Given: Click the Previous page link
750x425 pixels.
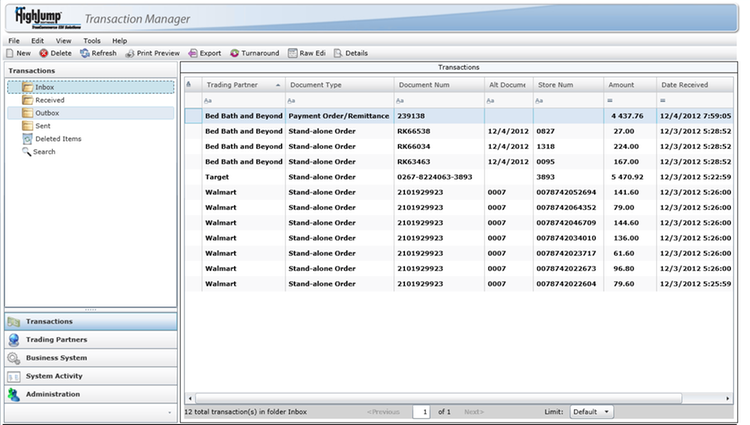Looking at the screenshot, I should pyautogui.click(x=383, y=412).
